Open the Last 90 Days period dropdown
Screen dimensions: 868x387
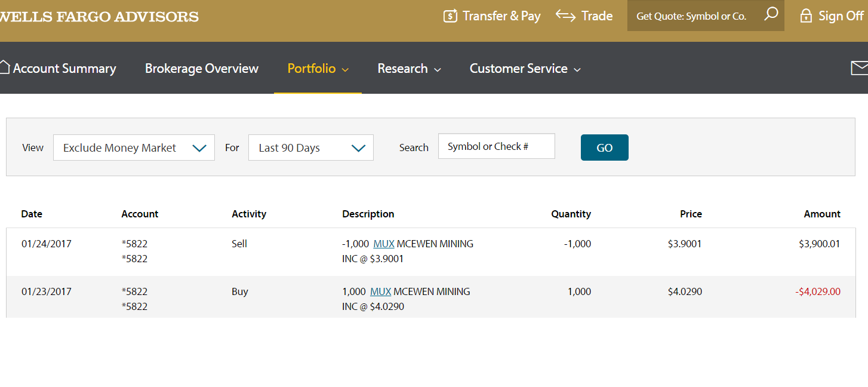pyautogui.click(x=310, y=148)
